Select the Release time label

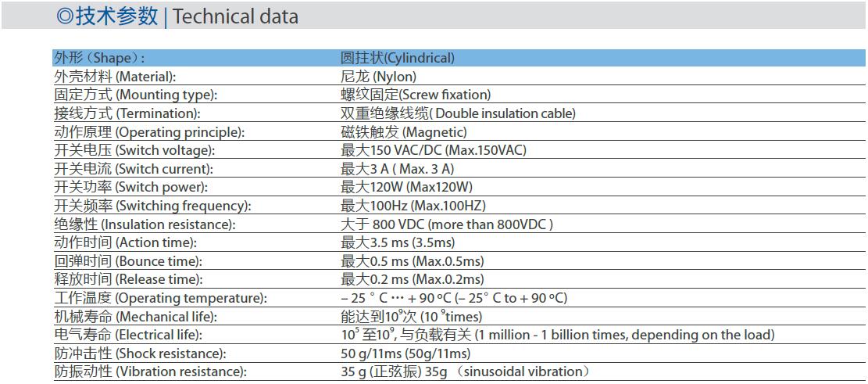[x=128, y=279]
